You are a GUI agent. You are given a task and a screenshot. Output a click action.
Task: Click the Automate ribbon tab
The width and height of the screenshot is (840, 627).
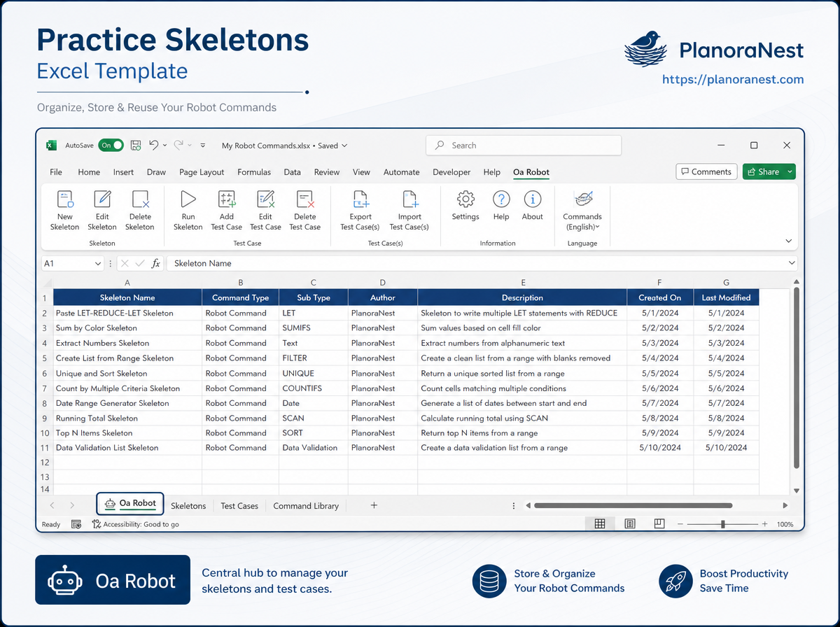[402, 172]
